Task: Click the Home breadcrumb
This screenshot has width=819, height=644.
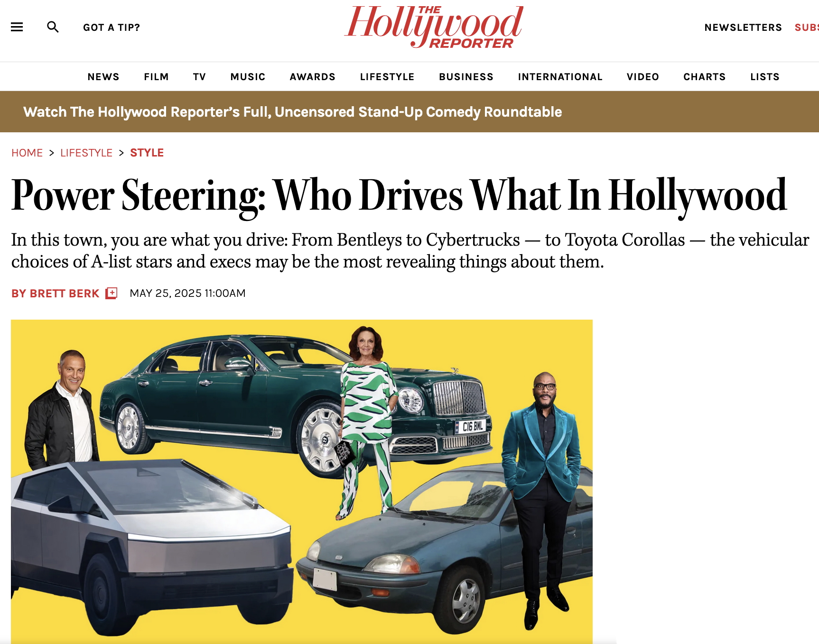Action: click(27, 153)
